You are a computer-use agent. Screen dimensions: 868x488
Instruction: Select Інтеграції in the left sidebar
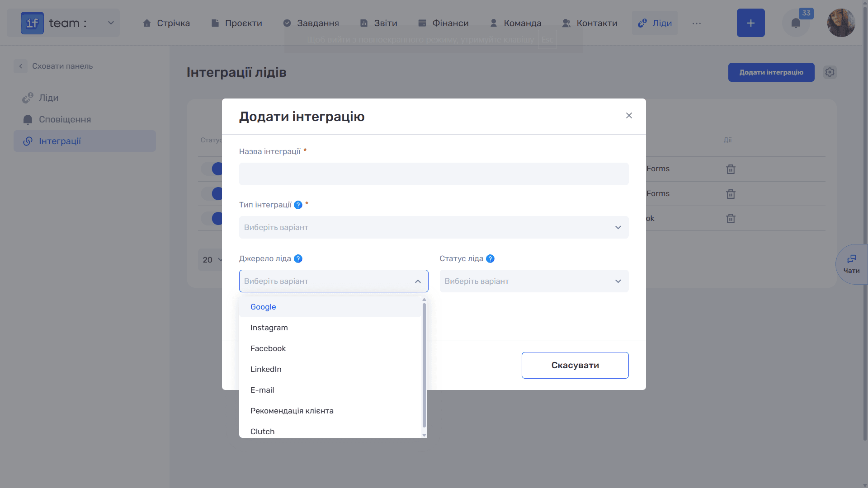click(85, 141)
